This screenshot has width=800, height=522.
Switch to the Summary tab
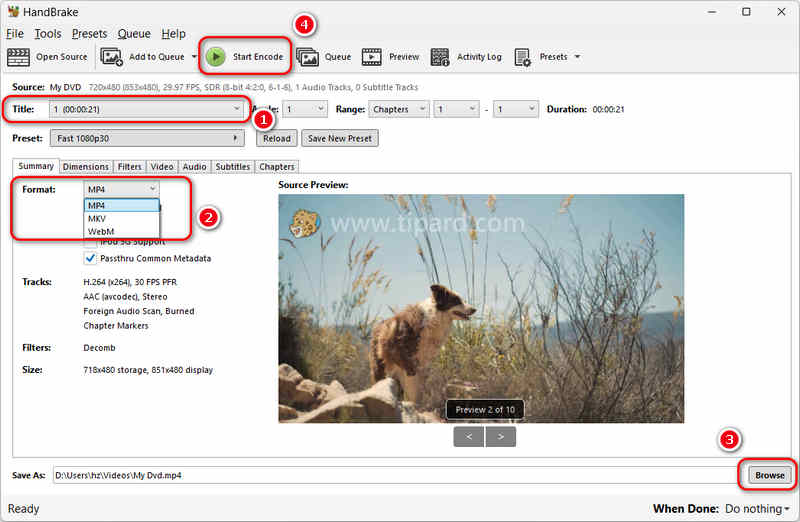pos(36,166)
